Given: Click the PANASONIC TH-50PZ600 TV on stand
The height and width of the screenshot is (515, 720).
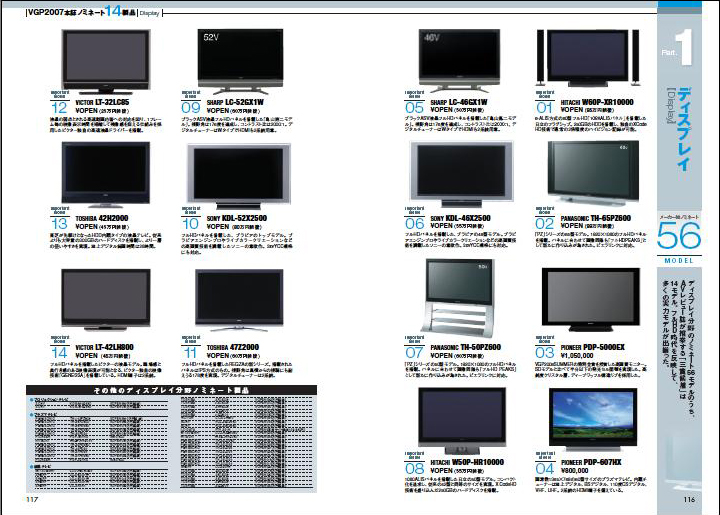Looking at the screenshot, I should tap(461, 298).
